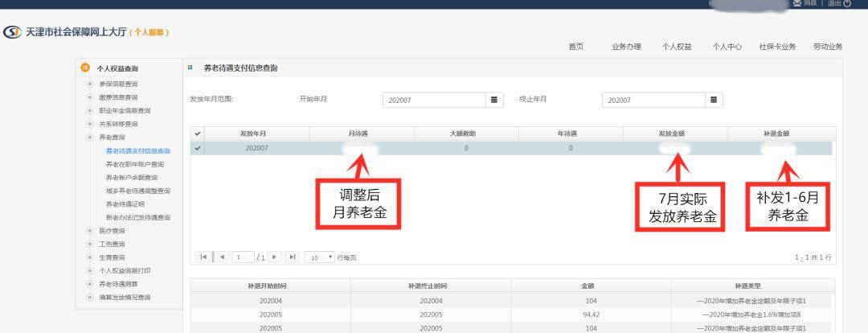This screenshot has width=868, height=333.
Task: Go to next page arrow
Action: [275, 257]
